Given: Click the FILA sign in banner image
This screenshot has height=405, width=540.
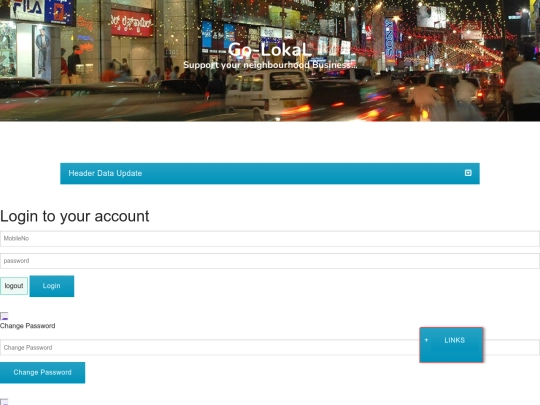Looking at the screenshot, I should pyautogui.click(x=28, y=8).
